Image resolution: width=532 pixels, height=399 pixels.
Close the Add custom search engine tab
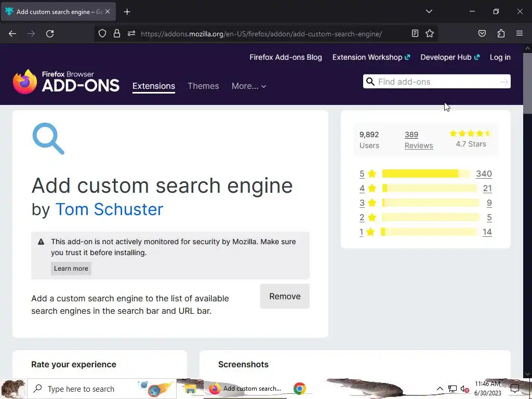[108, 11]
